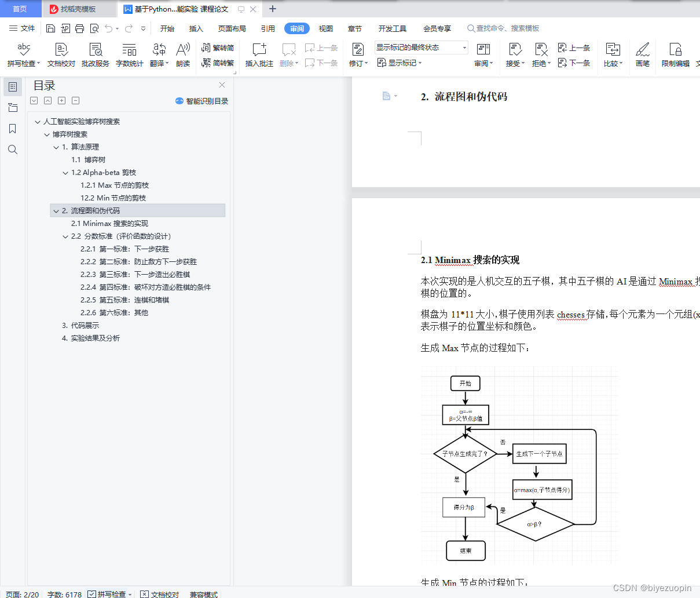Screen dimensions: 700x598
Task: Insert a comment with 插入批注
Action: click(259, 55)
